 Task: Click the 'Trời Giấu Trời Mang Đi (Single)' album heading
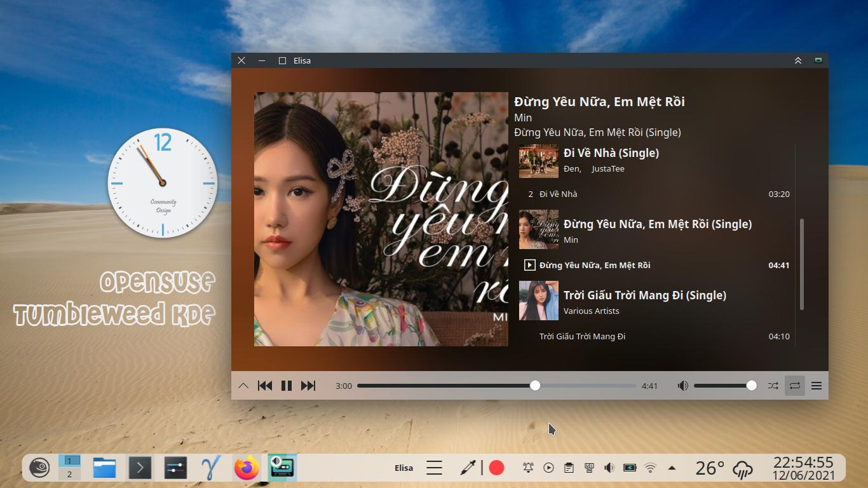click(x=645, y=295)
